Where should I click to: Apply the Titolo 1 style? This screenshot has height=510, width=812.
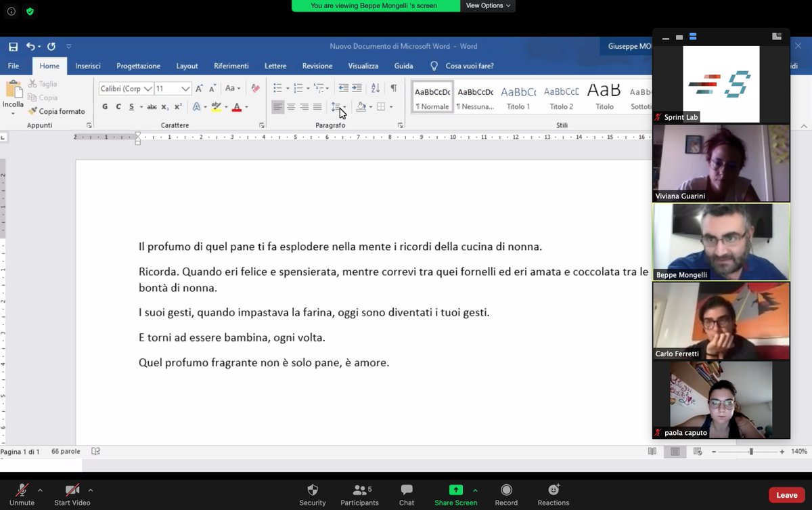(518, 97)
